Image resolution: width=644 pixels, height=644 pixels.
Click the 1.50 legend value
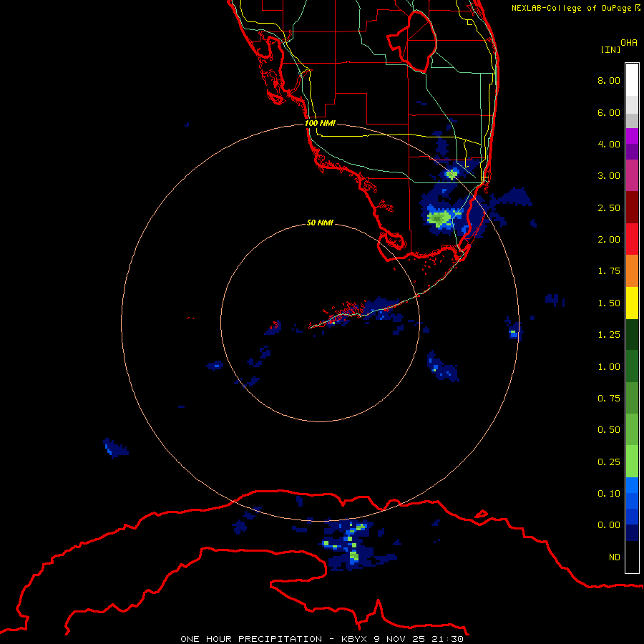point(609,303)
